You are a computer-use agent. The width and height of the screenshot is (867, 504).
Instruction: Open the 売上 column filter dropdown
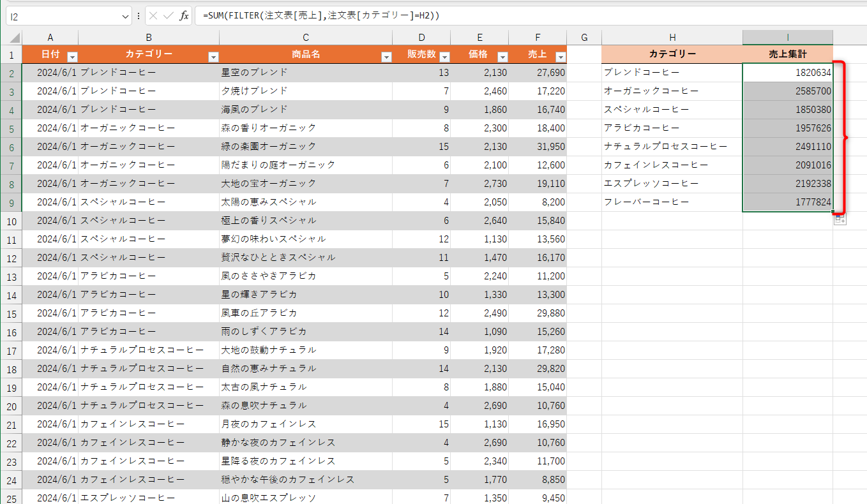[560, 56]
